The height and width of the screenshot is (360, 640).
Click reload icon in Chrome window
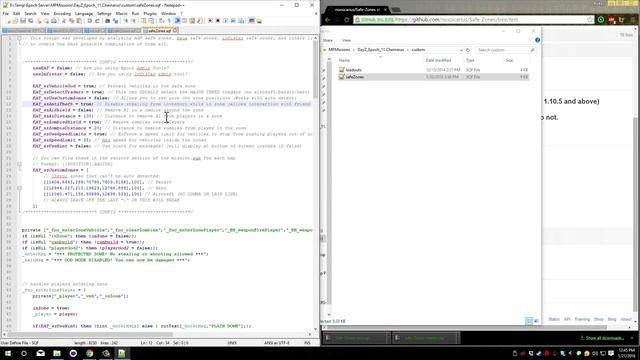(x=347, y=20)
